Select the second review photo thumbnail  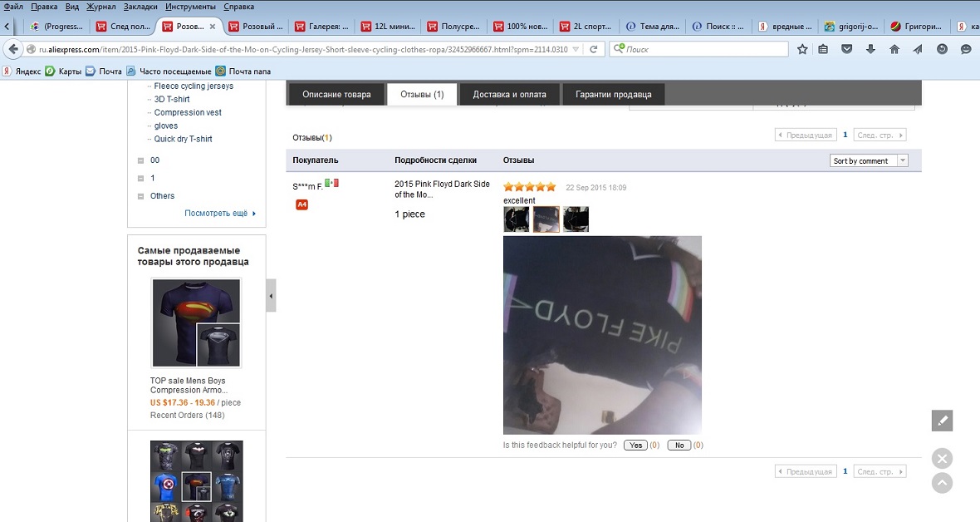(546, 219)
